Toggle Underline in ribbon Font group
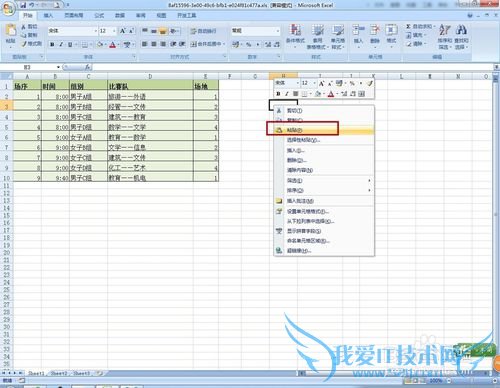Viewport: 500px width, 388px height. pos(70,44)
